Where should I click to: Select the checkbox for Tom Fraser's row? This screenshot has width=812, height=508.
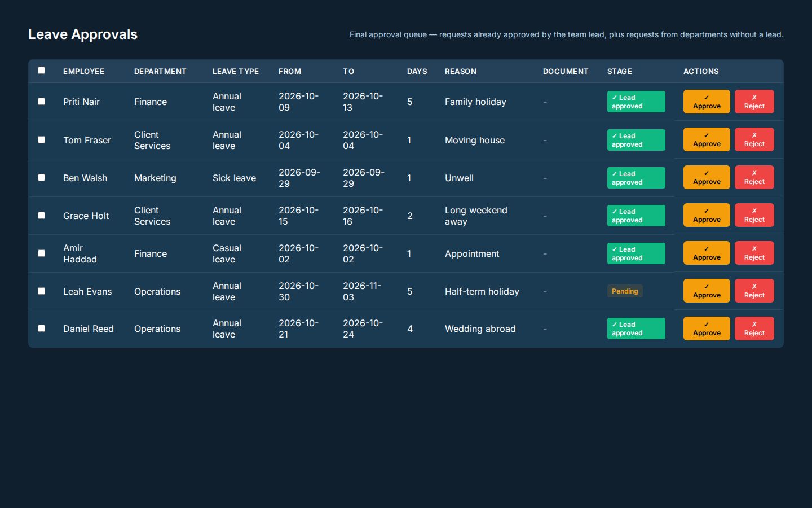click(x=41, y=139)
